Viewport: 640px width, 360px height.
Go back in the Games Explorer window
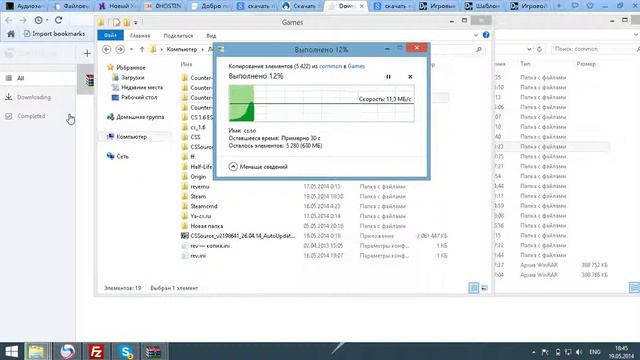[x=107, y=49]
